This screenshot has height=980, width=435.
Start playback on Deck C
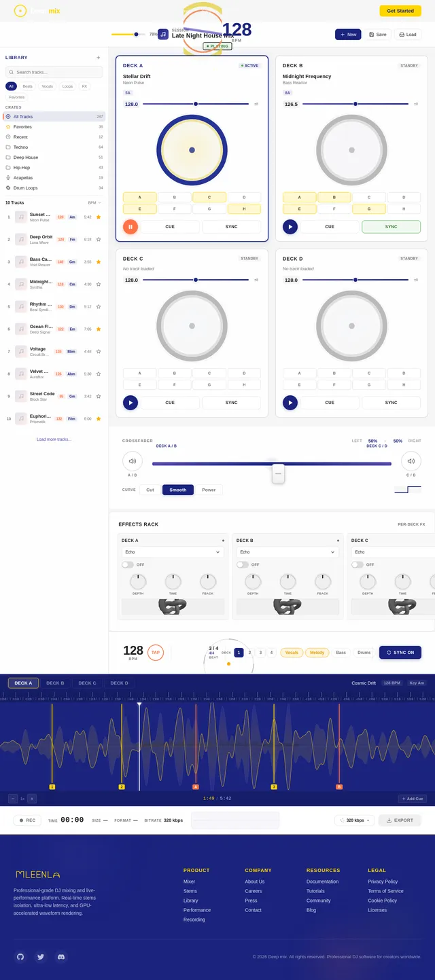point(130,403)
